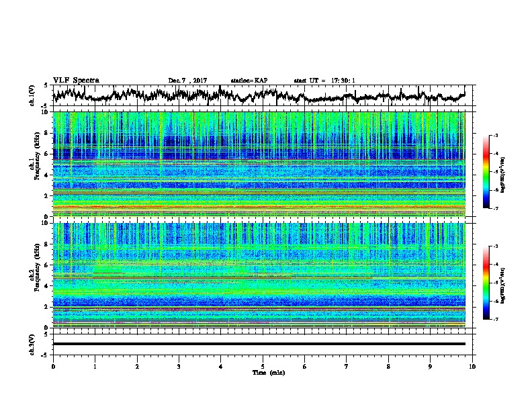Click the "-7" label on ch.1 color bar

click(495, 208)
